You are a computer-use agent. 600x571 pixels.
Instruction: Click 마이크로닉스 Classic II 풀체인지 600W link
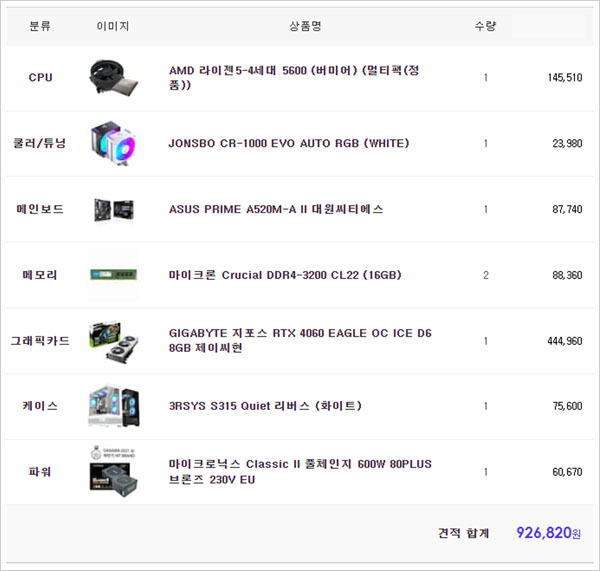click(300, 471)
